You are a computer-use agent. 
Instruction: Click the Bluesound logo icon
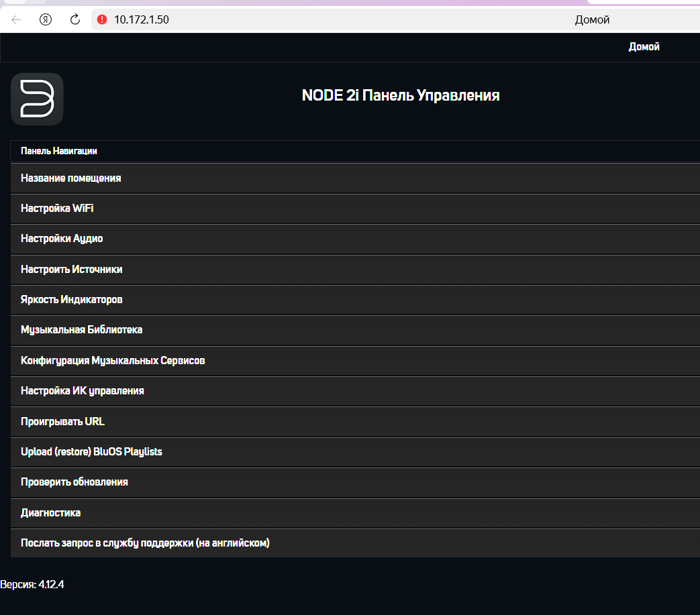point(37,99)
